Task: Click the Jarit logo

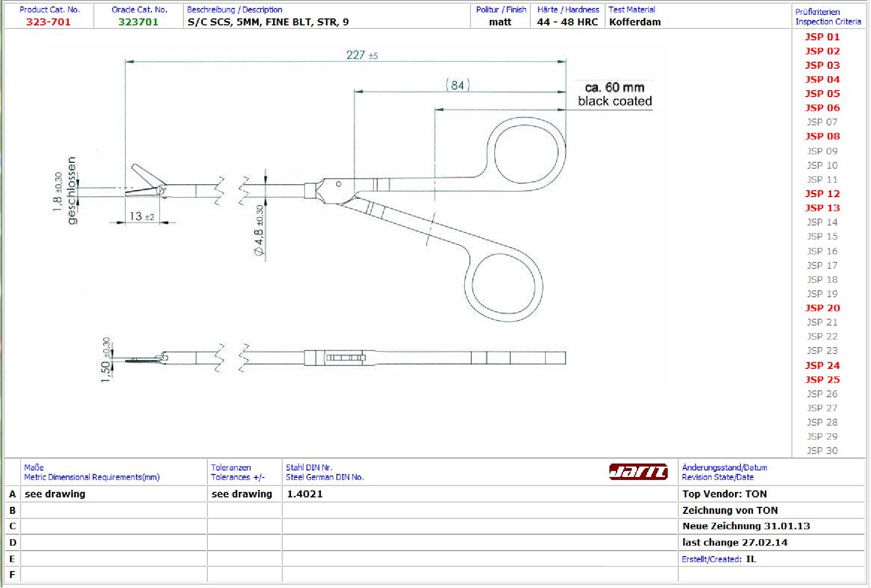Action: click(638, 471)
